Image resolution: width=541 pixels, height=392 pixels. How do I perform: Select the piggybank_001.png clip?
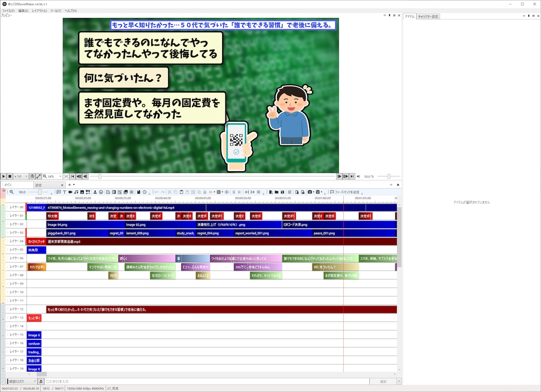point(78,233)
